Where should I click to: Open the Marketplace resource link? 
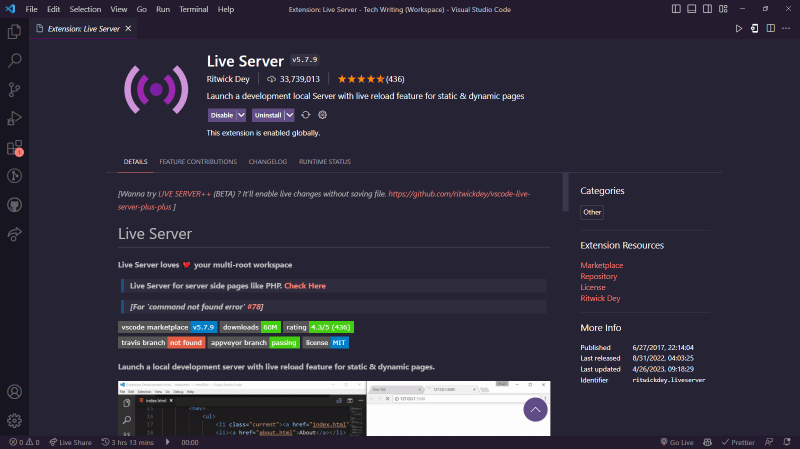point(602,265)
